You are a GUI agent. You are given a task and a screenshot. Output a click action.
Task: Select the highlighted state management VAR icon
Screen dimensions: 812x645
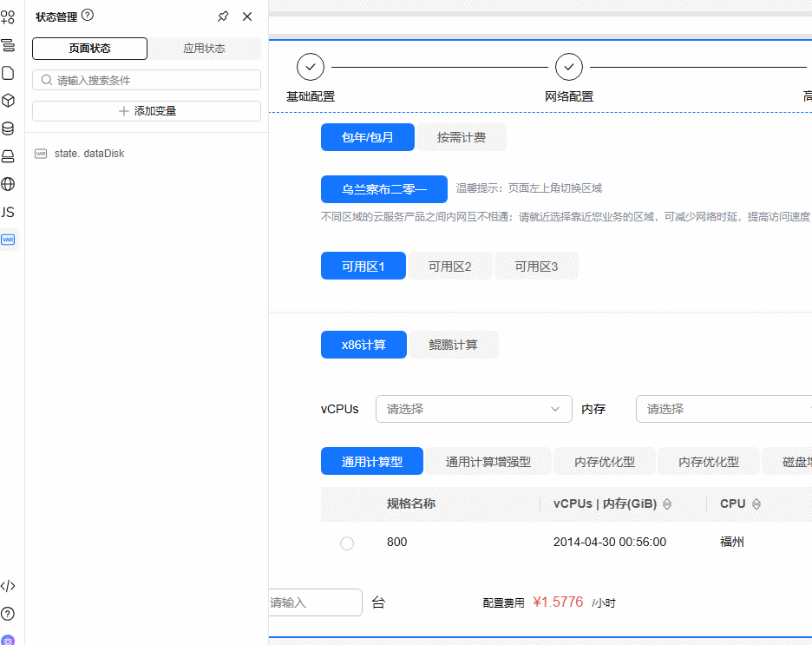point(9,240)
